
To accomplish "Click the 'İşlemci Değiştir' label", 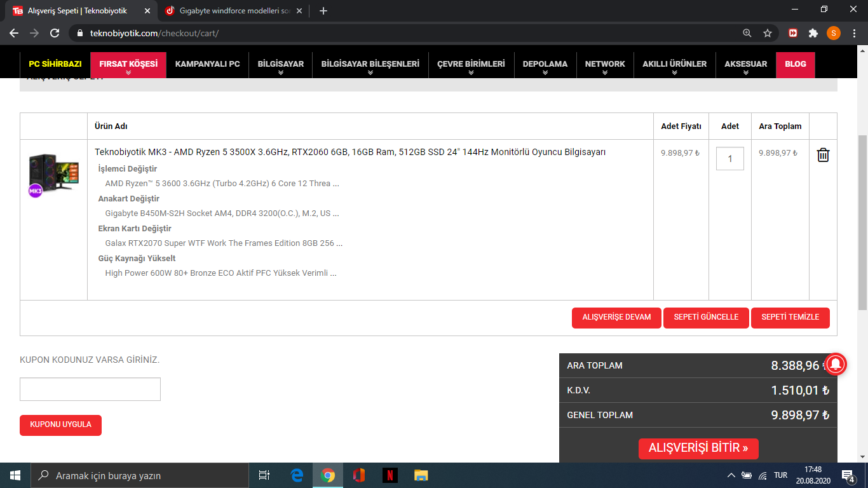I will tap(128, 169).
